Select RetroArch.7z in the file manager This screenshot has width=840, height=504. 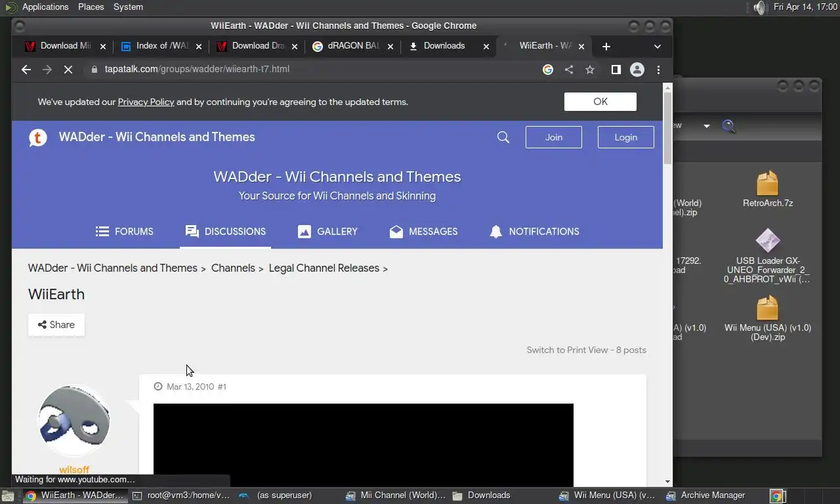[x=768, y=189]
